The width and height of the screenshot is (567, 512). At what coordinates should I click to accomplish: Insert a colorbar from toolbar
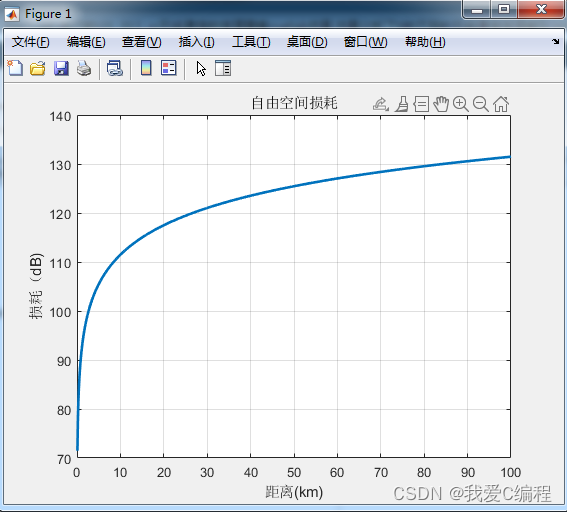coord(146,68)
